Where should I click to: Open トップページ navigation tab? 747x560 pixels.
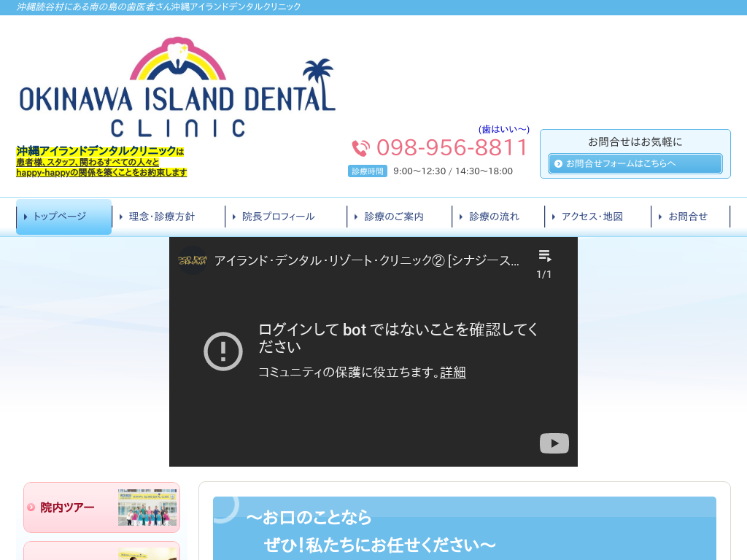[64, 217]
